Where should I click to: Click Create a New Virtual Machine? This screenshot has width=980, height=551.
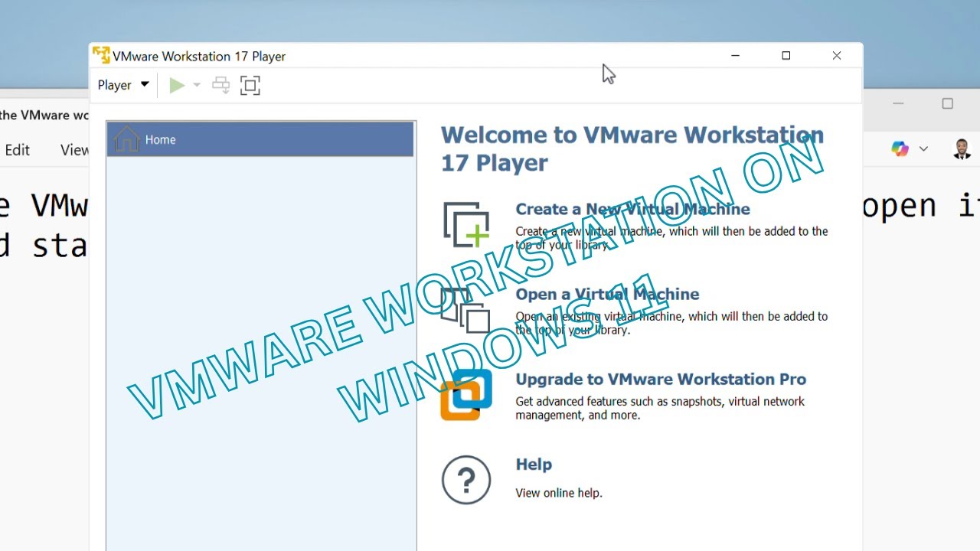pyautogui.click(x=632, y=209)
